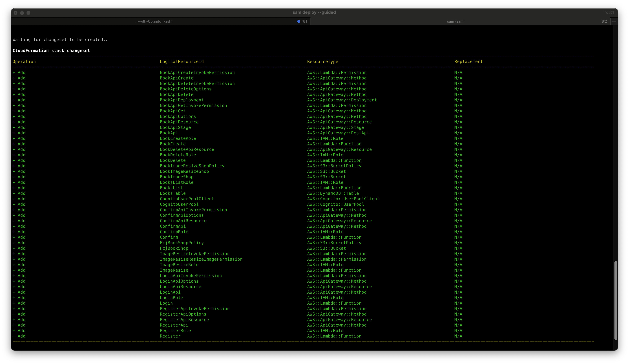The height and width of the screenshot is (364, 629).
Task: Select BookApiStage resource id
Action: point(175,127)
